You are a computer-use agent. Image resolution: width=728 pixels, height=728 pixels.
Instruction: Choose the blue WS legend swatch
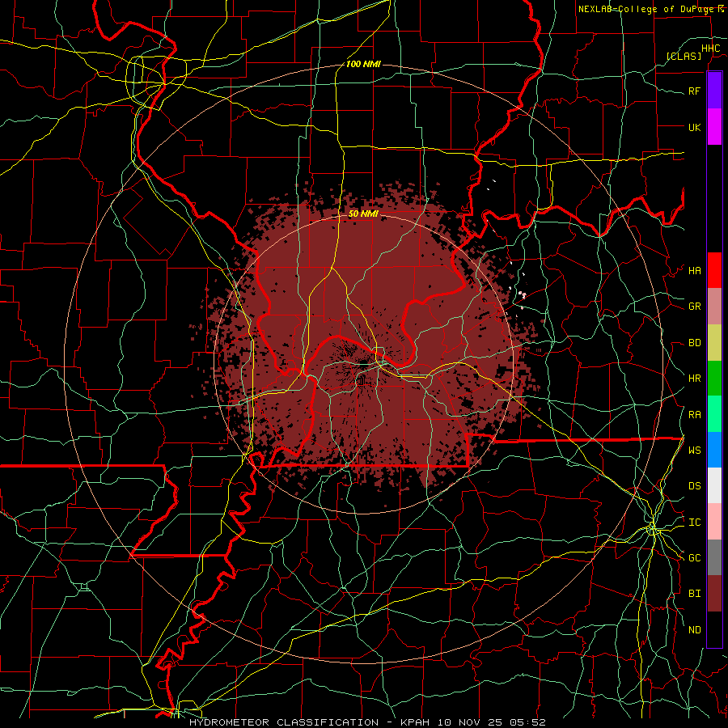click(714, 450)
